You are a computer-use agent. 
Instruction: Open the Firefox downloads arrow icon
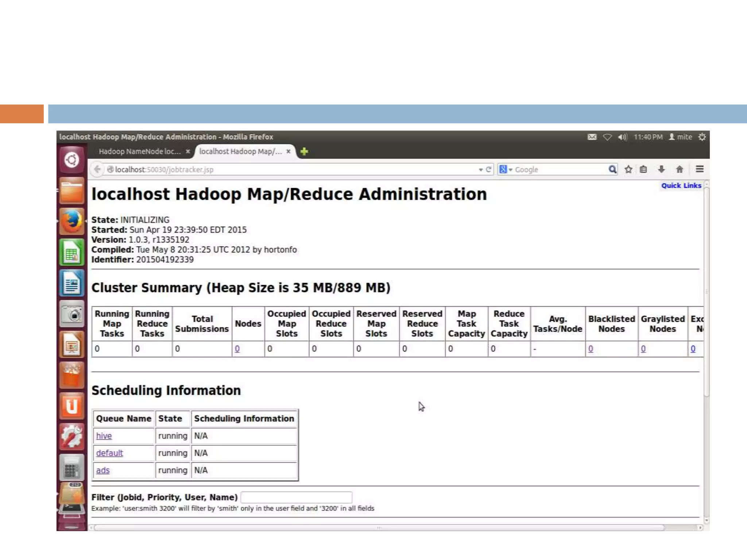661,170
